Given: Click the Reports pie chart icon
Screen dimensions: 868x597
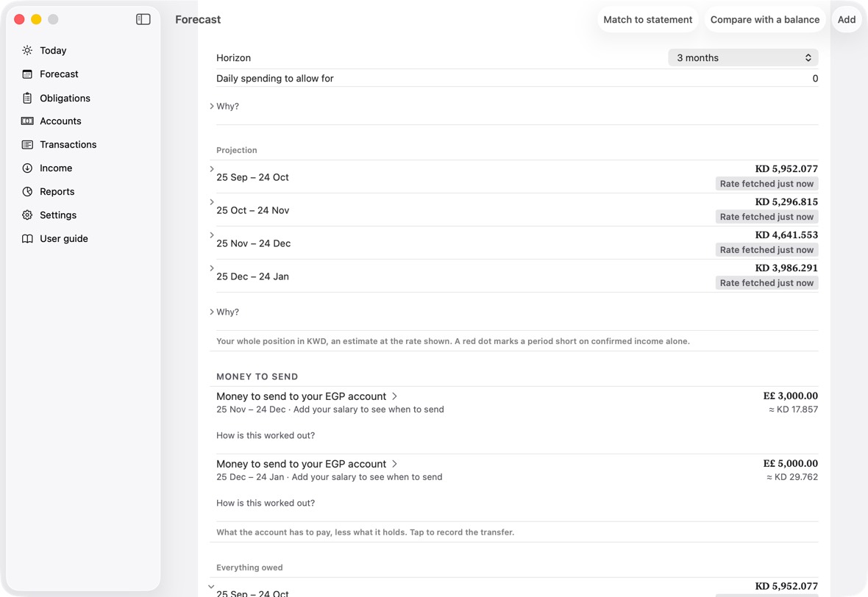Looking at the screenshot, I should [x=27, y=191].
